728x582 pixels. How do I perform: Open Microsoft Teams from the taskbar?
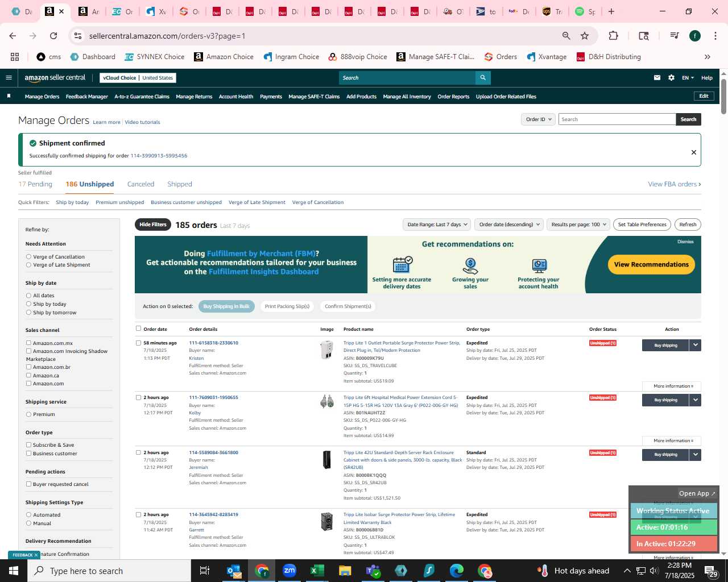pos(373,571)
